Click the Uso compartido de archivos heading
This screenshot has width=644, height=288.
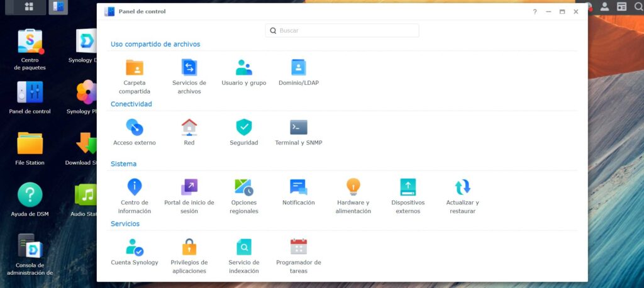[x=155, y=44]
